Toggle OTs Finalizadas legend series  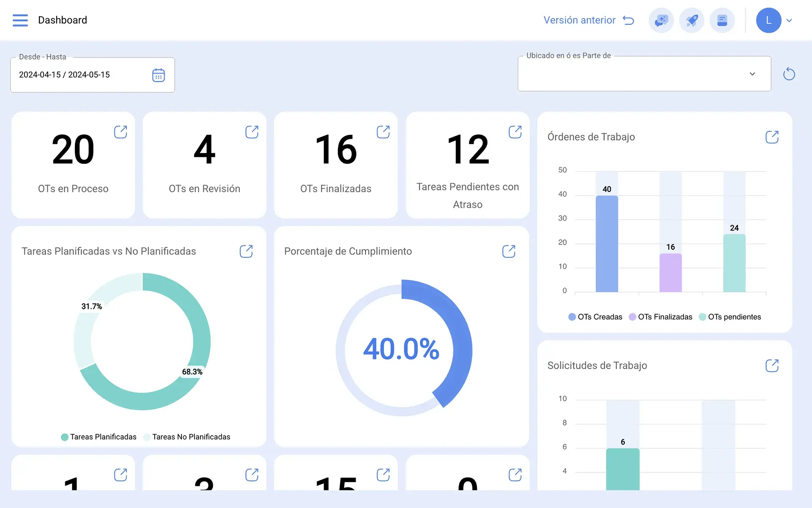pyautogui.click(x=660, y=317)
